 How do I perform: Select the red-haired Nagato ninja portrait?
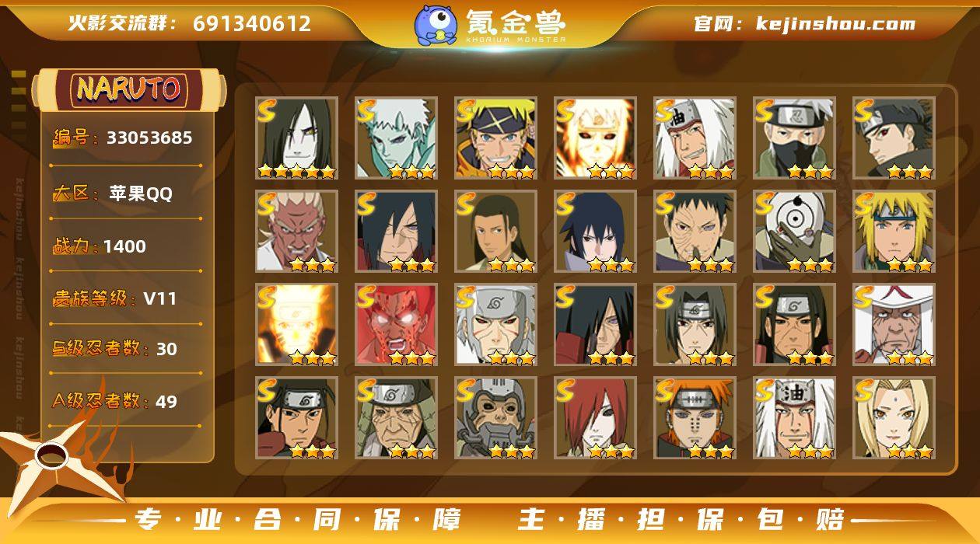(x=595, y=417)
